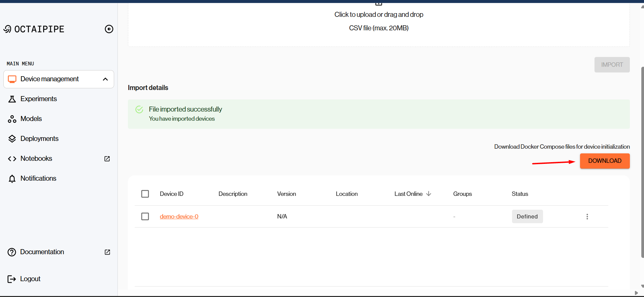Sort by Last Online arrow

pos(429,194)
